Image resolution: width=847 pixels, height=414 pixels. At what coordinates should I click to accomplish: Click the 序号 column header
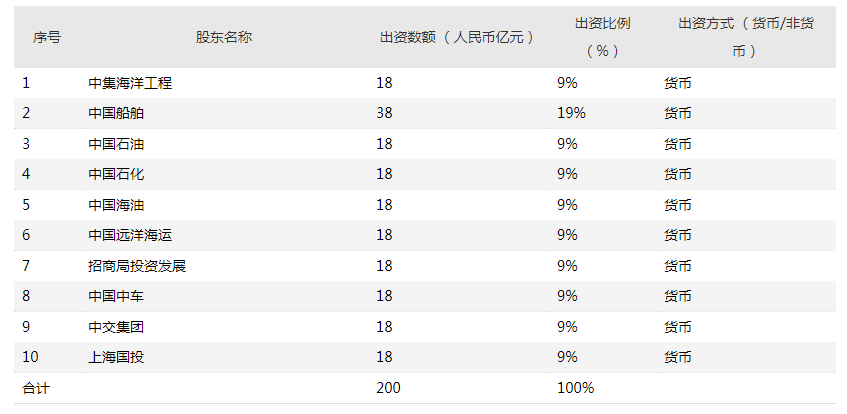tap(47, 37)
